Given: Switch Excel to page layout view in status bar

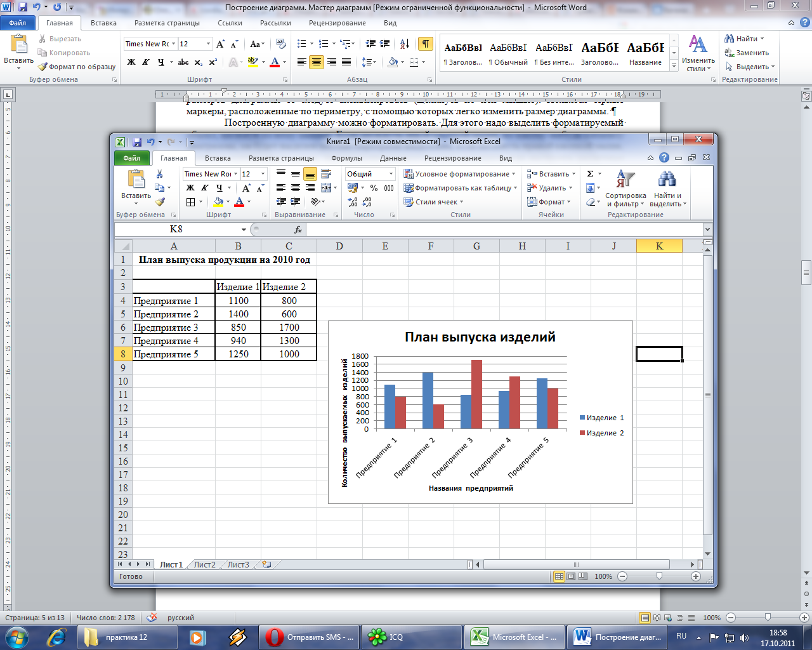Looking at the screenshot, I should pos(571,576).
